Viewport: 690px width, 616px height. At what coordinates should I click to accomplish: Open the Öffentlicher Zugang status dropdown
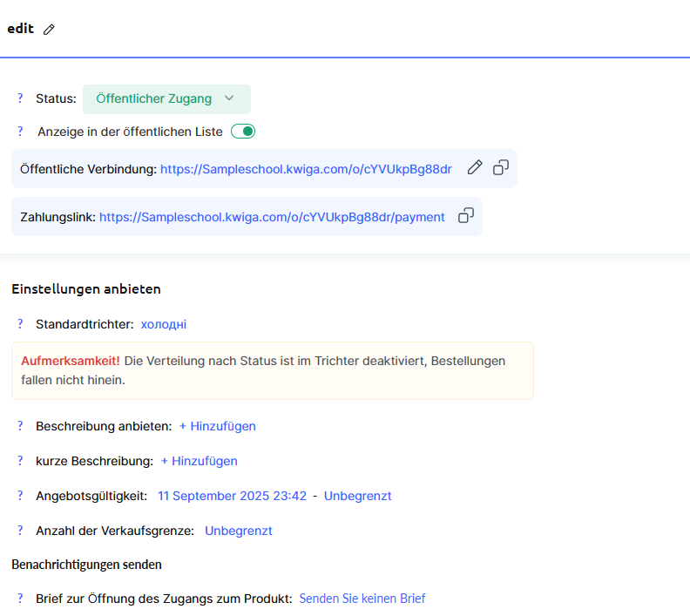coord(166,98)
